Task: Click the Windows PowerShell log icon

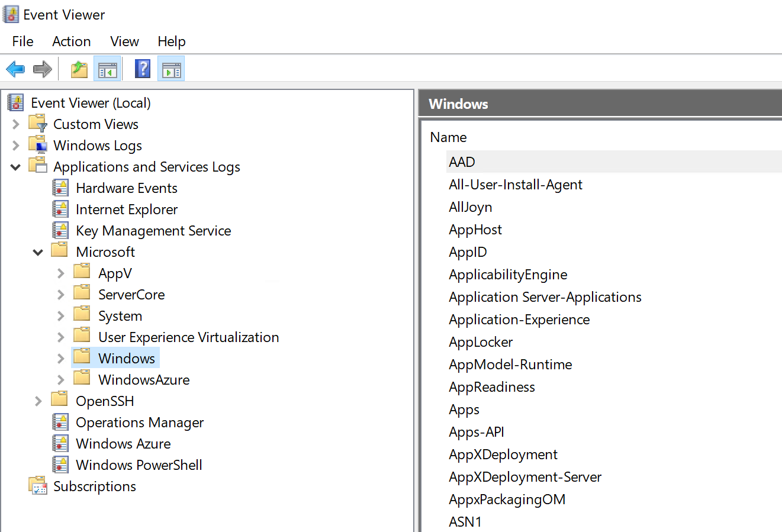Action: [x=60, y=465]
